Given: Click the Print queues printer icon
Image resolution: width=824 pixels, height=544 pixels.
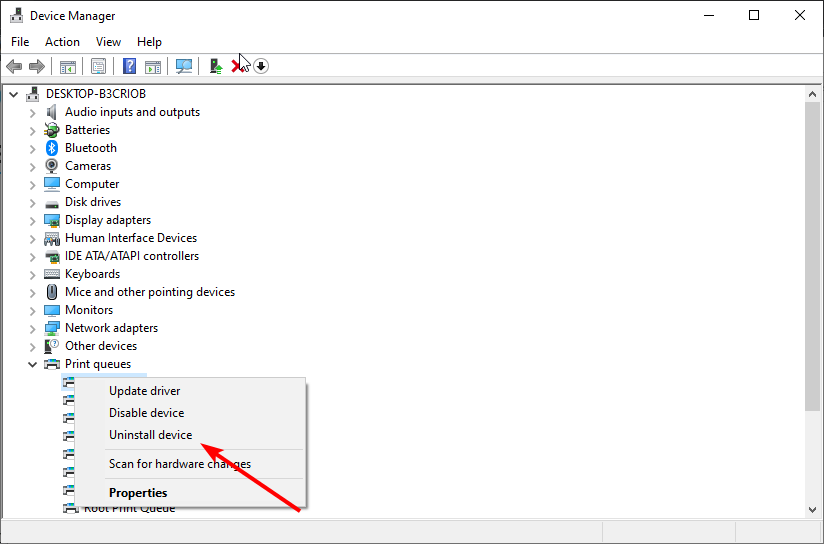Looking at the screenshot, I should pos(52,364).
